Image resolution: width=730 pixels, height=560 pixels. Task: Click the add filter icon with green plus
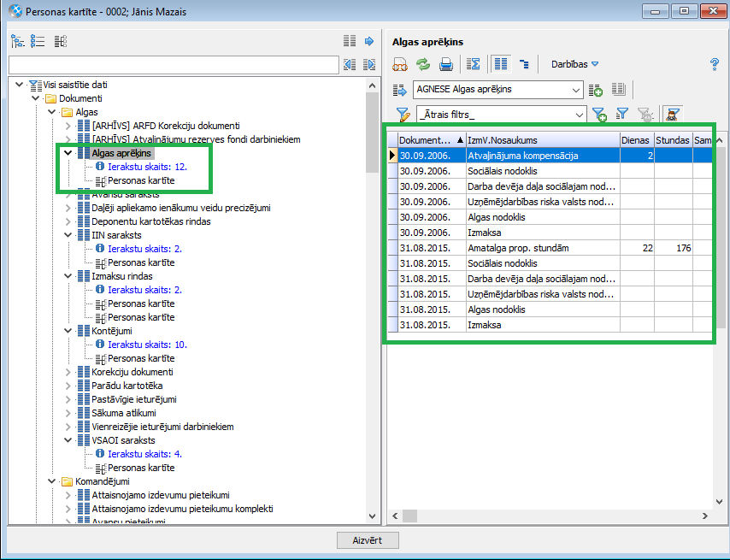[599, 115]
